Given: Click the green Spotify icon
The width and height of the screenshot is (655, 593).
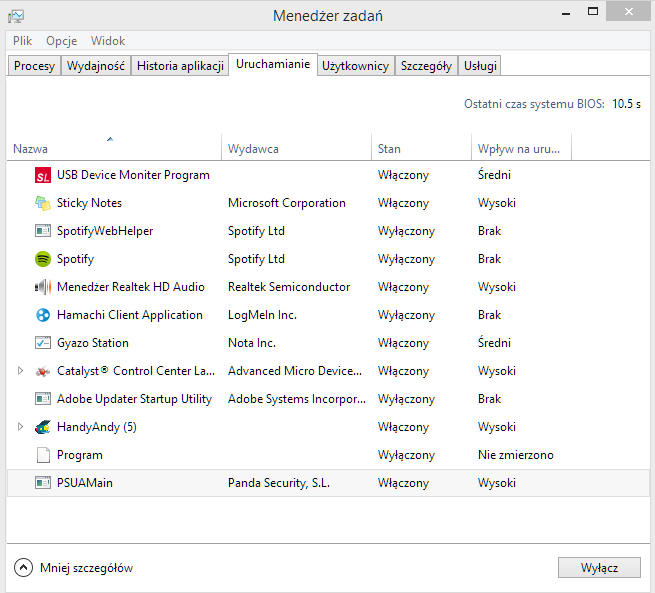Looking at the screenshot, I should [43, 259].
